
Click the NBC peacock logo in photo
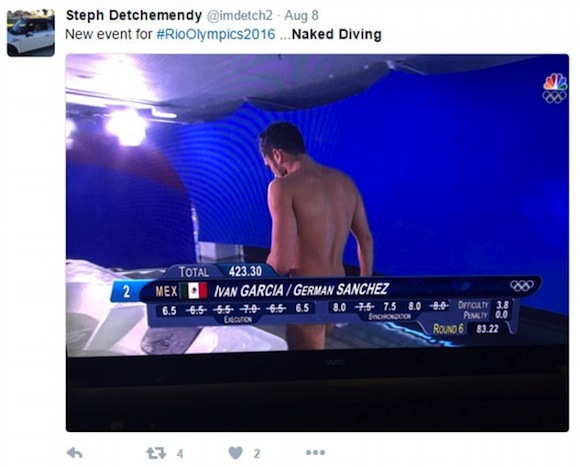pos(554,88)
